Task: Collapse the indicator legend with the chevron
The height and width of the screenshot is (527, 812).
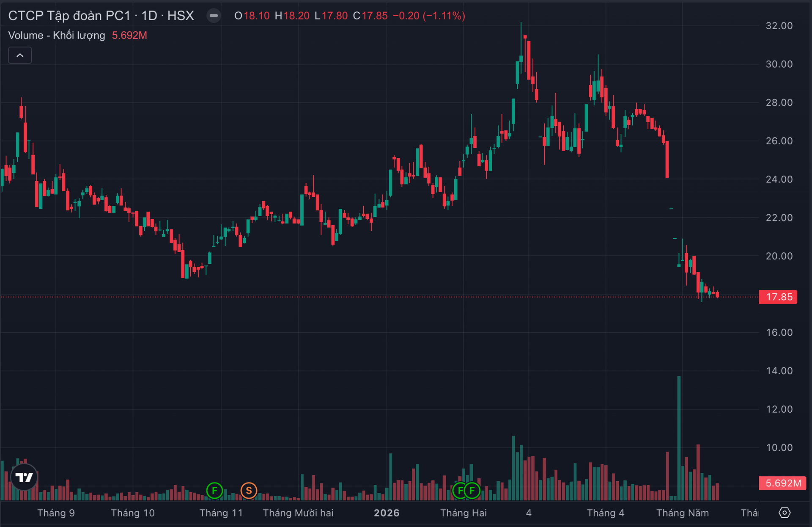Action: coord(20,55)
